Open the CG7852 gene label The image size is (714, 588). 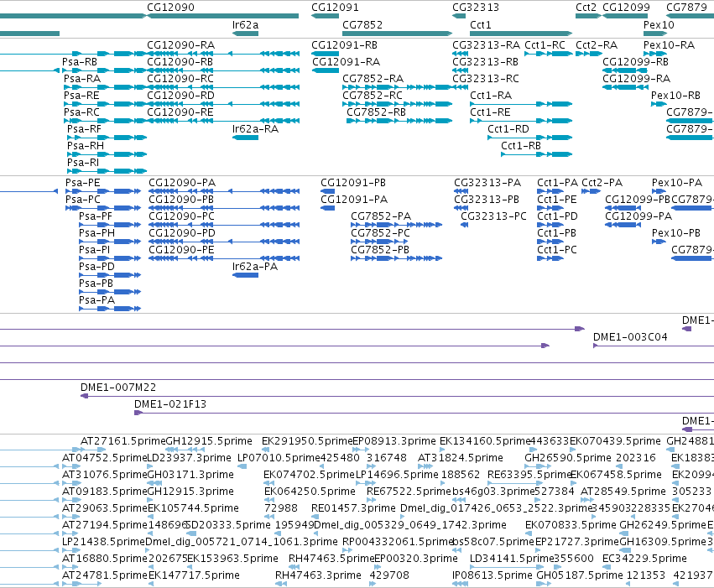[362, 24]
